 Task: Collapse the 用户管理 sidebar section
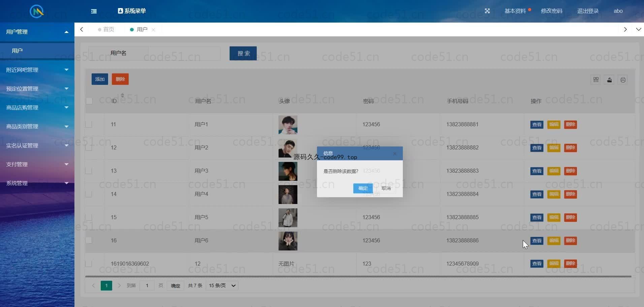37,32
